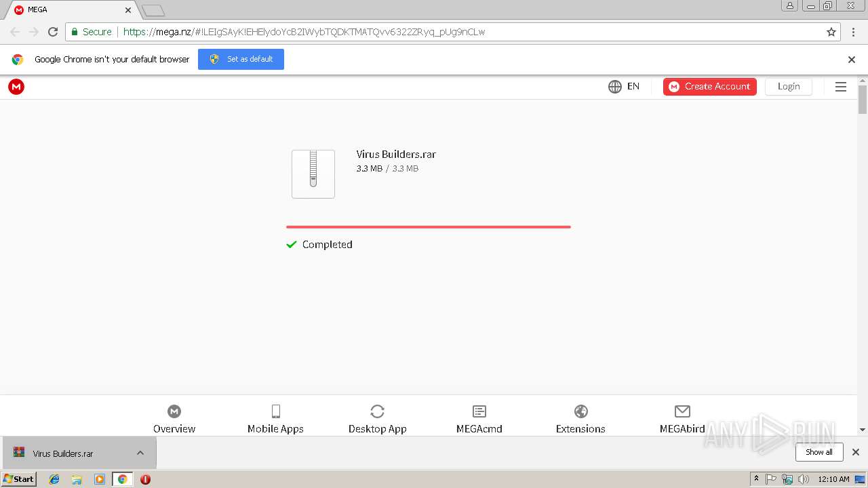The image size is (868, 488).
Task: Open the language globe selector
Action: point(615,87)
